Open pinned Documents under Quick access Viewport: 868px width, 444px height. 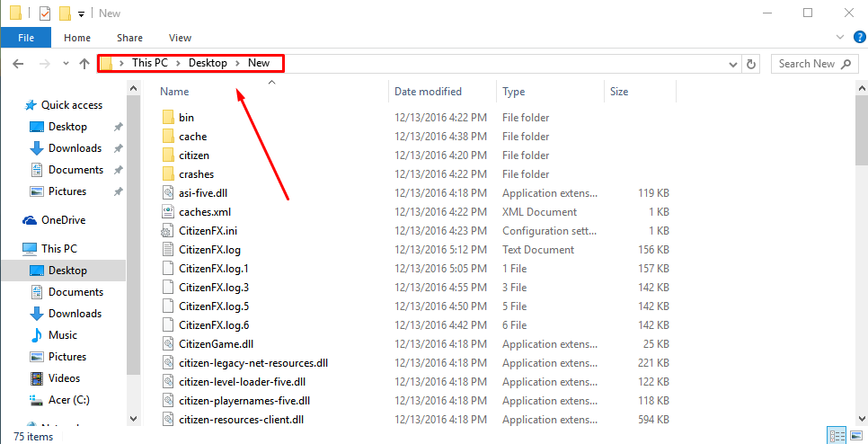pyautogui.click(x=66, y=169)
